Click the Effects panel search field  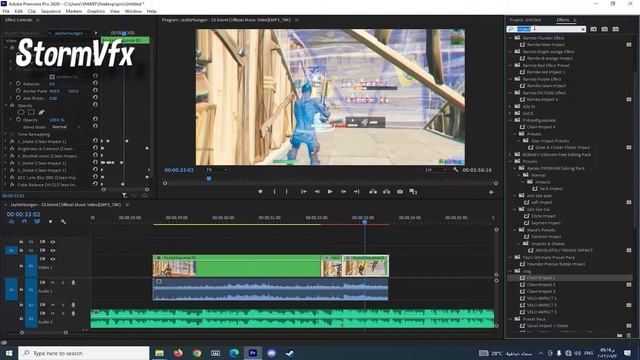[x=546, y=29]
